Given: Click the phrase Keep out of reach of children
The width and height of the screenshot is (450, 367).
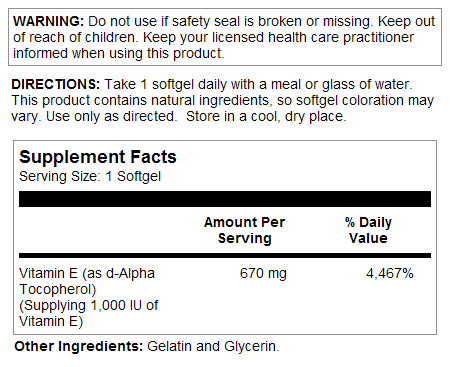Looking at the screenshot, I should pyautogui.click(x=224, y=29).
